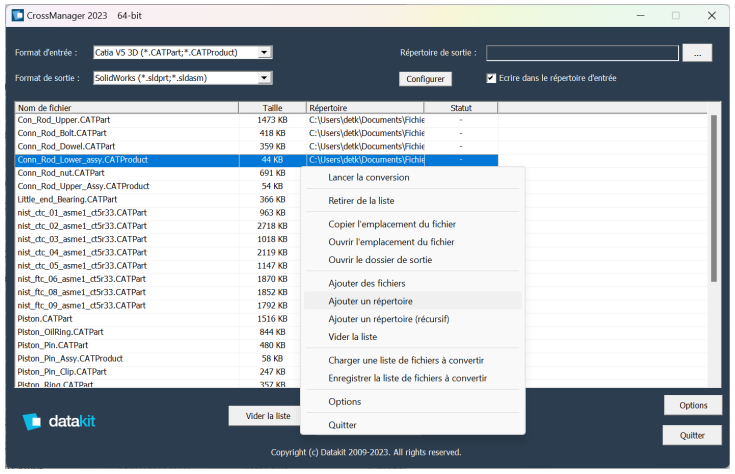Choose 'Ajouter un répertoire' menu item
The image size is (735, 474).
click(412, 301)
